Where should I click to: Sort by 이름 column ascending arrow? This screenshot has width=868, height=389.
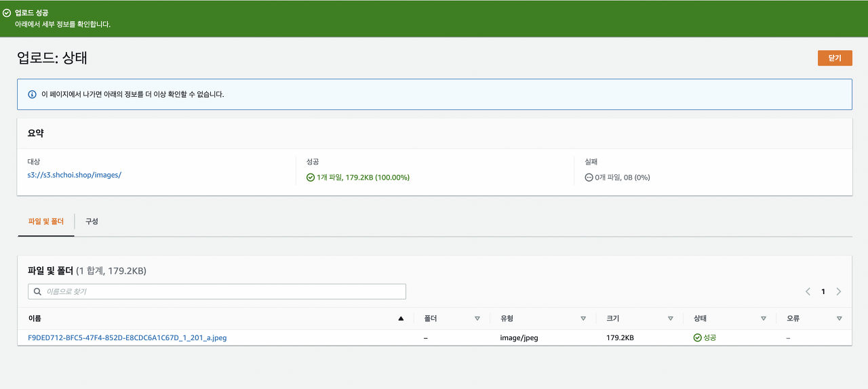pyautogui.click(x=401, y=319)
